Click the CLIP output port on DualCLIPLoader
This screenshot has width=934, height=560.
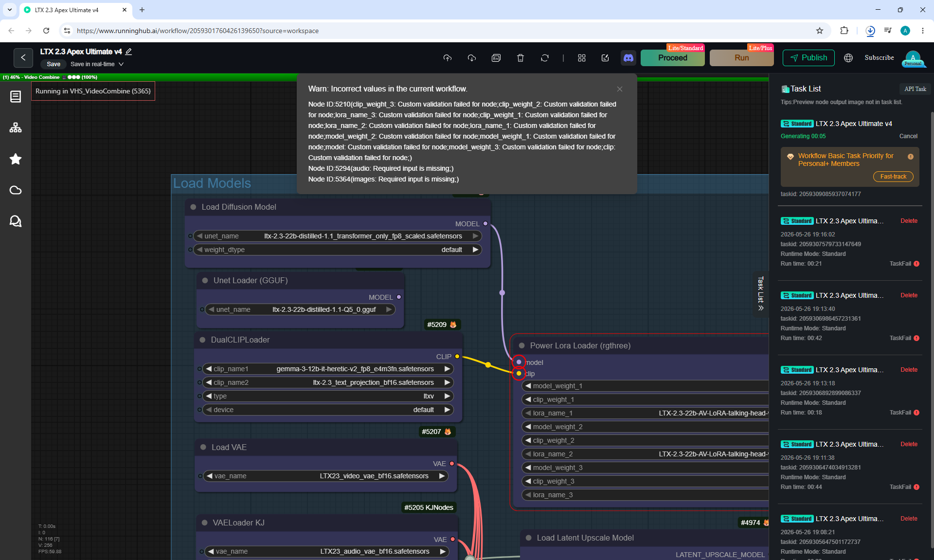[457, 357]
